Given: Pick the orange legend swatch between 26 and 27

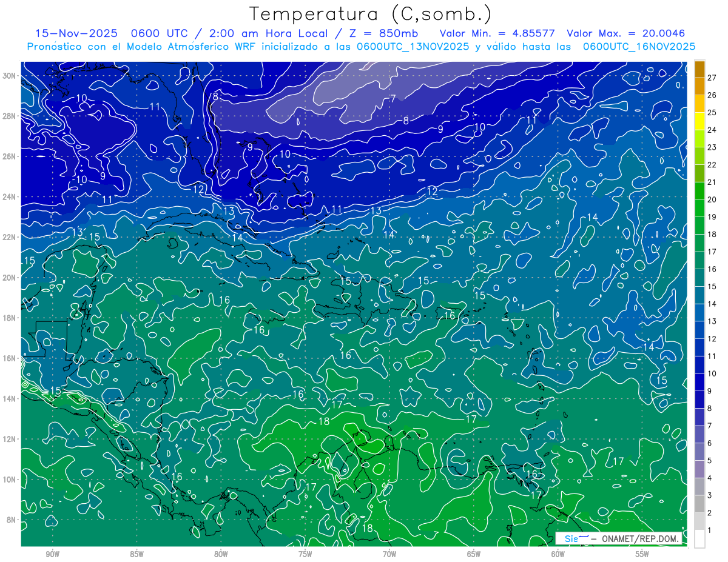Looking at the screenshot, I should [699, 86].
